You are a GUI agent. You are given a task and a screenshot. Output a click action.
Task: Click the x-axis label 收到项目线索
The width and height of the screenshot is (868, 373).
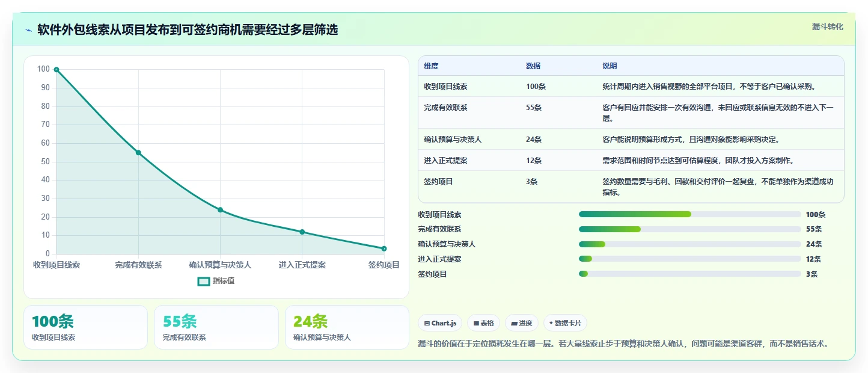57,265
